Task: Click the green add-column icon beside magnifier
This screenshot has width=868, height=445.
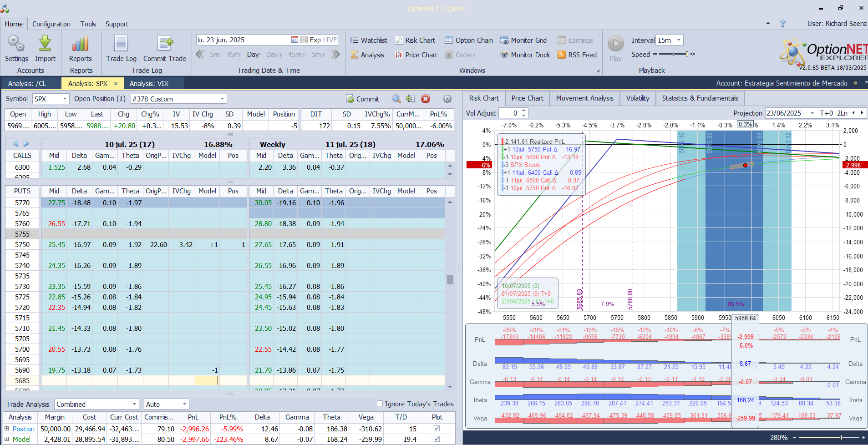Action: click(411, 99)
